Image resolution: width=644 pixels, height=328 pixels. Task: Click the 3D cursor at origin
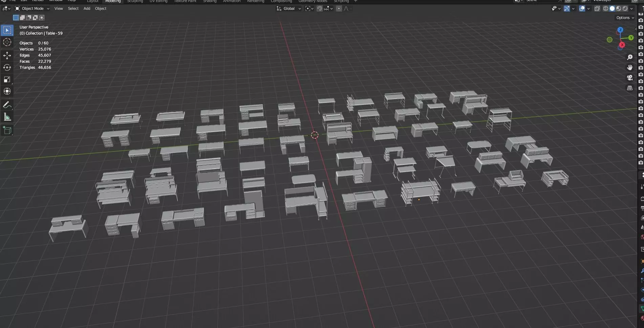[x=315, y=135]
